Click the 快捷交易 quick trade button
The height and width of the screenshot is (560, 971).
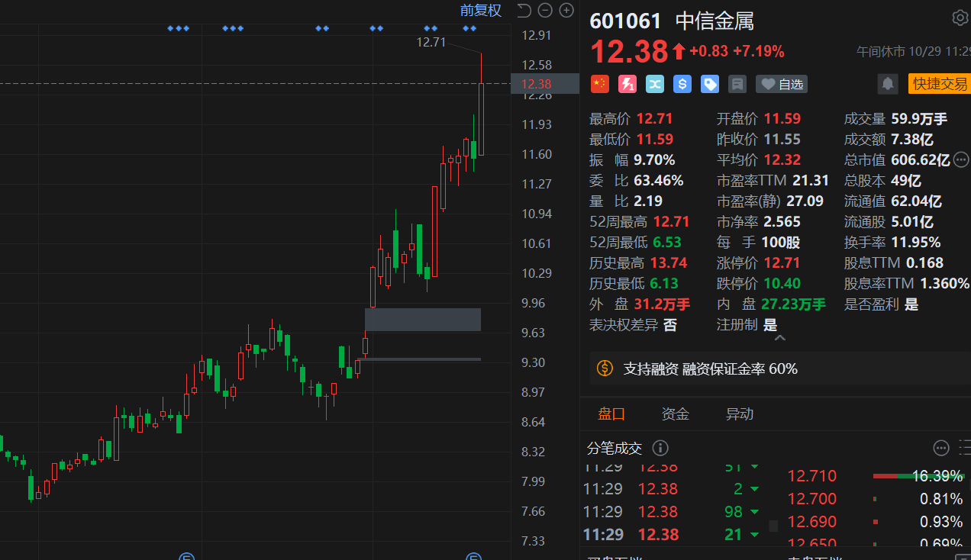pyautogui.click(x=940, y=84)
